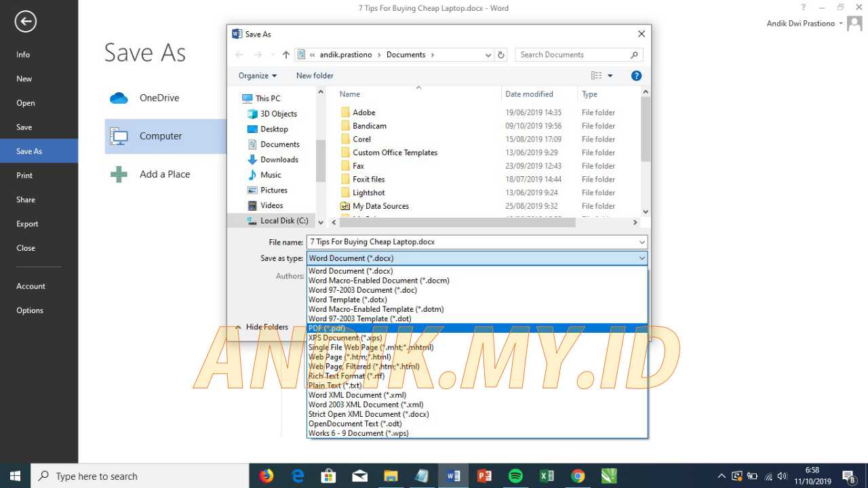Expand the Save as type combo box arrow
The height and width of the screenshot is (488, 868).
[x=642, y=258]
